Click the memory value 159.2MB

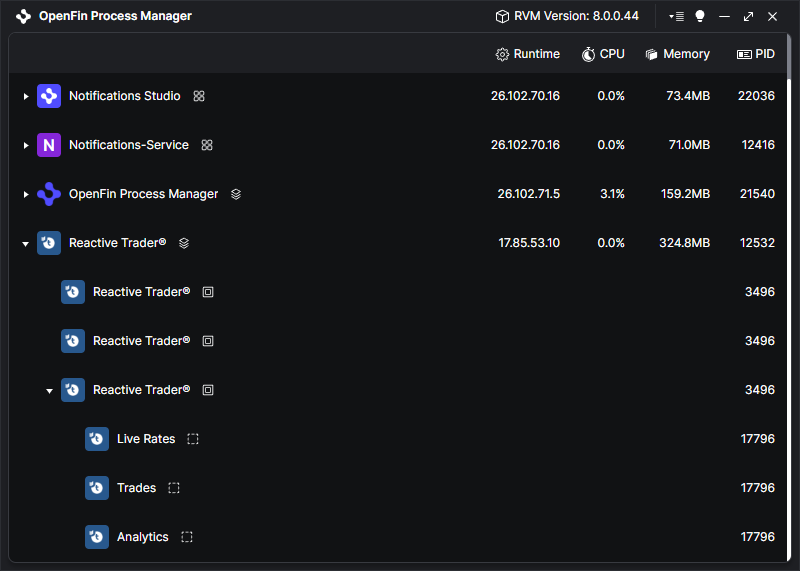click(x=685, y=194)
